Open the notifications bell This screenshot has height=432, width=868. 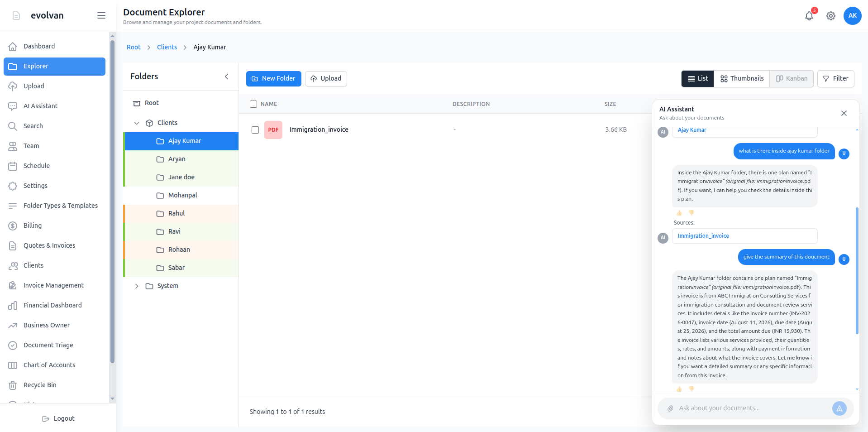809,16
